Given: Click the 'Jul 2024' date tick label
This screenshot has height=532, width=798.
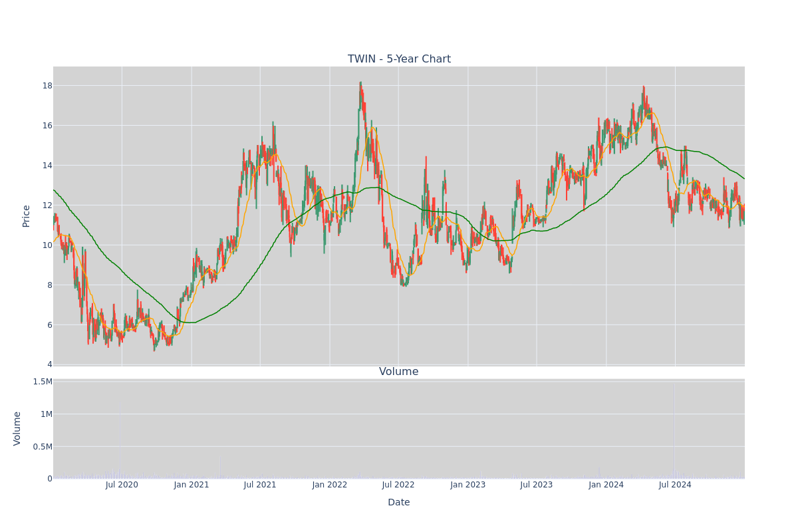Looking at the screenshot, I should click(675, 485).
